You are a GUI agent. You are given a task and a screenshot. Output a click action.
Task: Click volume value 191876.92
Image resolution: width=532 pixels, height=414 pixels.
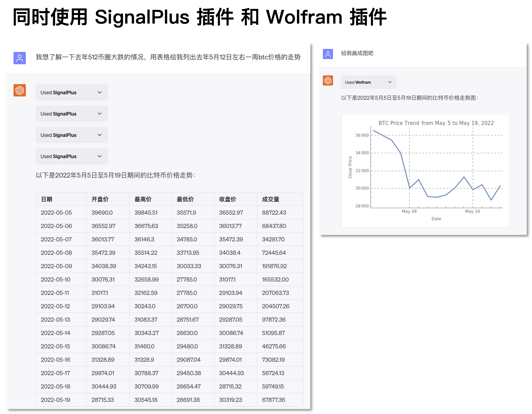(x=274, y=266)
